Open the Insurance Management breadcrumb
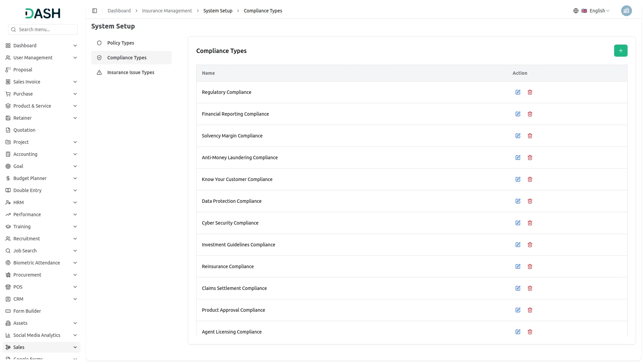Image resolution: width=644 pixels, height=362 pixels. point(167,11)
